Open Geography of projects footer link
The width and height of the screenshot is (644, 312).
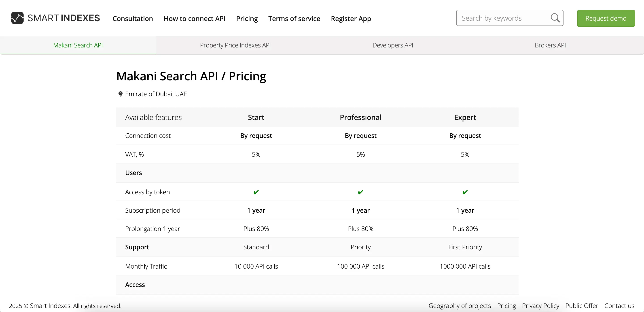(460, 306)
